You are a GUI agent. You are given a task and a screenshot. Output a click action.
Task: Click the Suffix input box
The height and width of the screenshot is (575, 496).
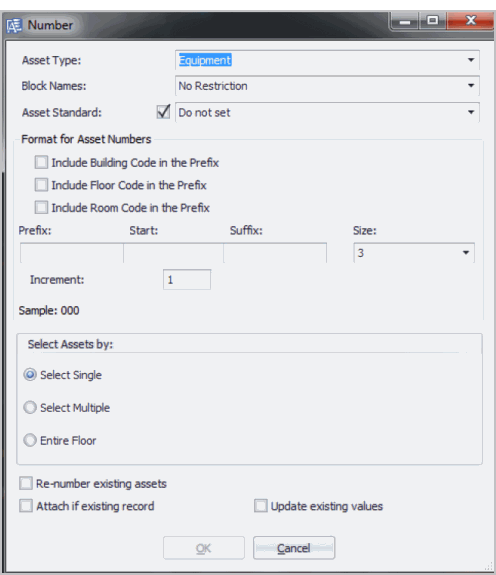coord(275,253)
